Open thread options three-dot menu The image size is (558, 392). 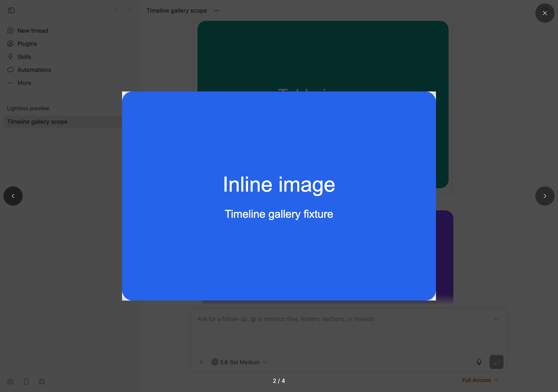pos(216,11)
